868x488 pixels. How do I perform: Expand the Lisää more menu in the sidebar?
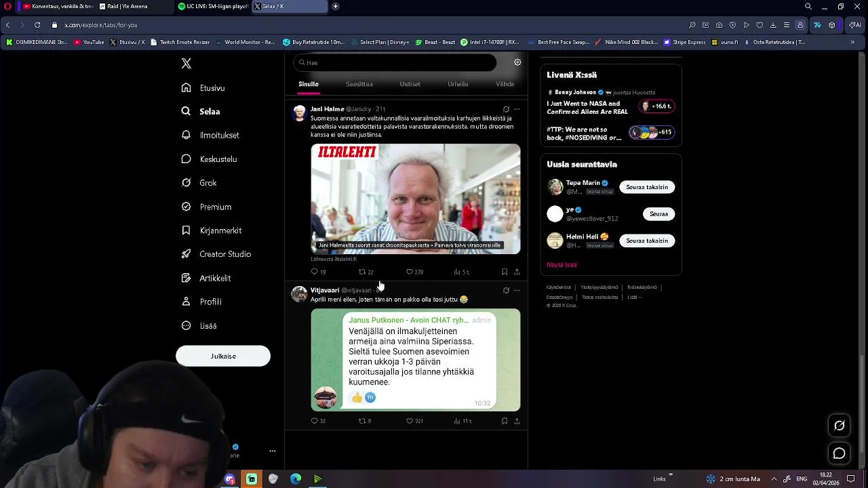pyautogui.click(x=199, y=326)
